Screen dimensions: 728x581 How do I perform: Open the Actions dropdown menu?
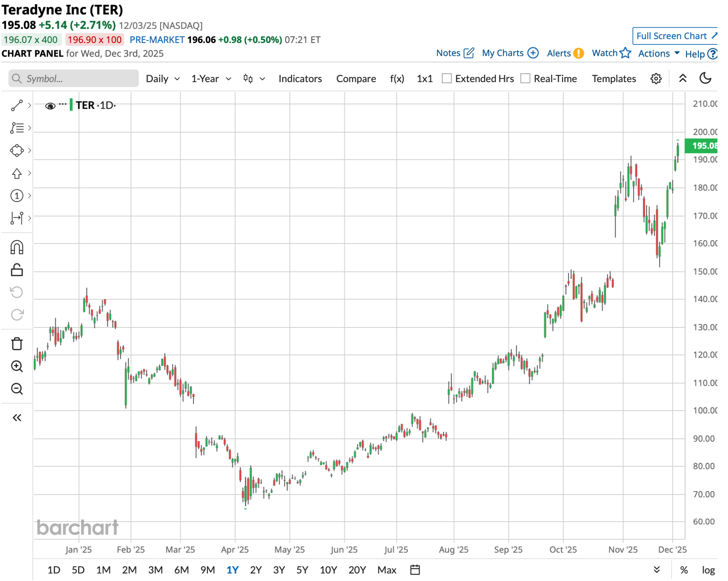(x=659, y=53)
